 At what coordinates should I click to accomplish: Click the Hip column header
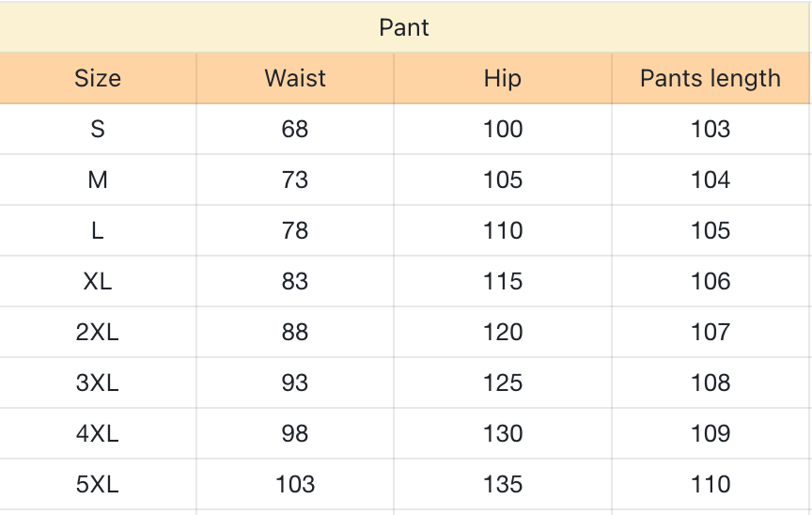pyautogui.click(x=503, y=79)
